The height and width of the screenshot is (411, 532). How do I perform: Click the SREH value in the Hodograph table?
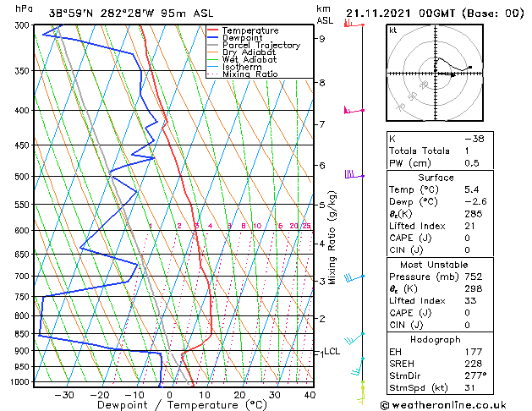click(x=474, y=364)
